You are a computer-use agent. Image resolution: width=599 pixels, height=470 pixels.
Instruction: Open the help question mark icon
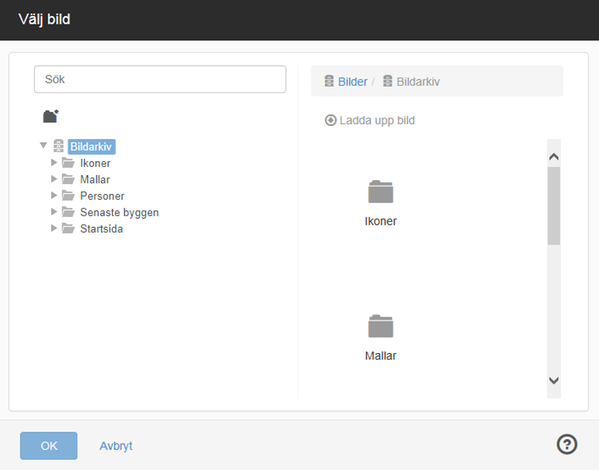[567, 444]
